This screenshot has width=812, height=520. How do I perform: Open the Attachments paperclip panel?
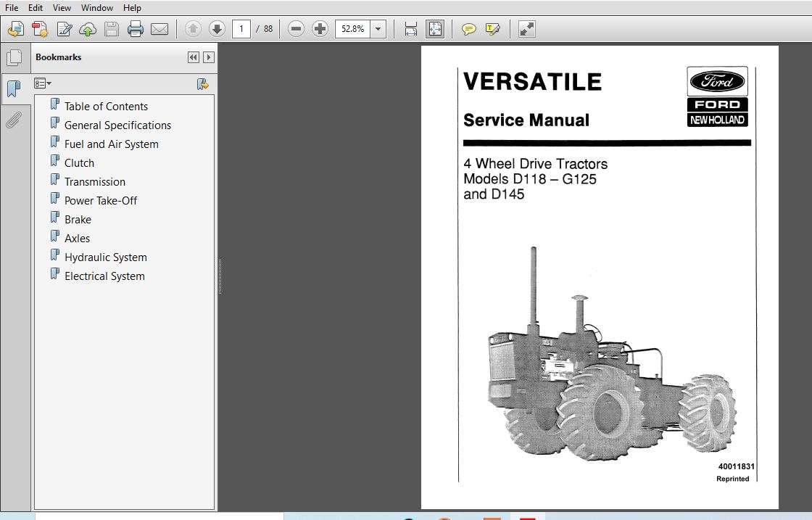[14, 120]
